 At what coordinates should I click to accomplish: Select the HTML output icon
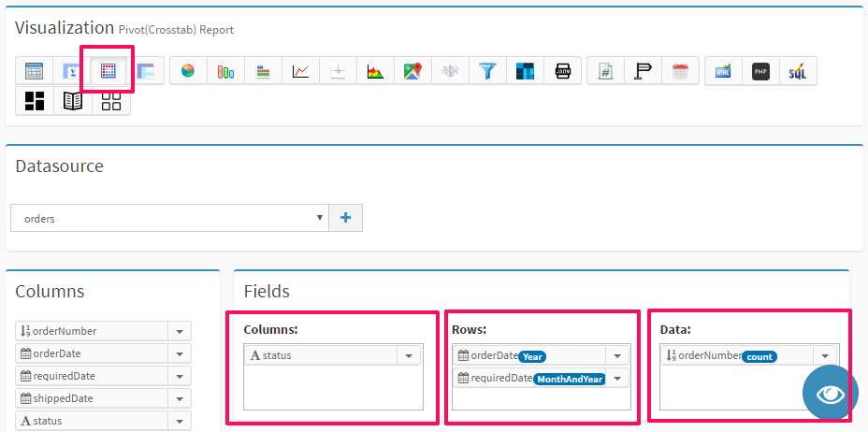(x=723, y=71)
